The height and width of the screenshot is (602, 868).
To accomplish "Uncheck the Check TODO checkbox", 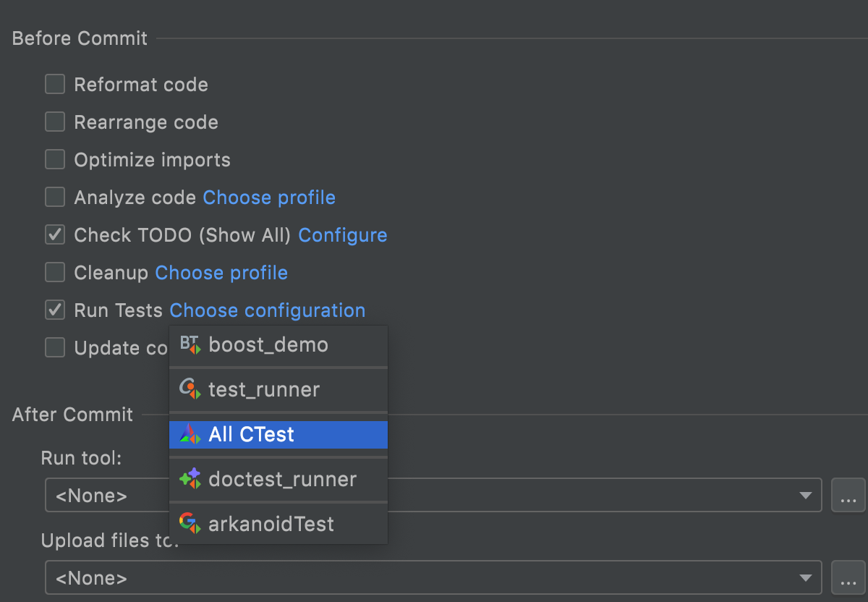I will tap(55, 235).
